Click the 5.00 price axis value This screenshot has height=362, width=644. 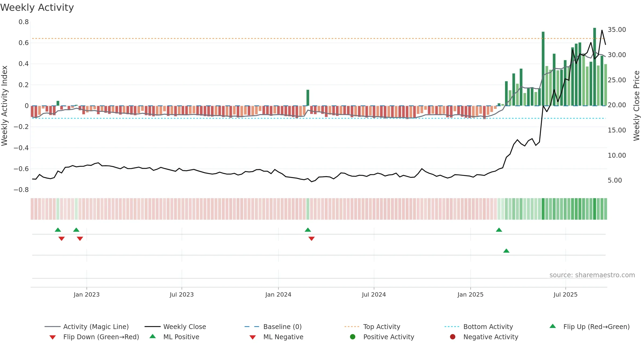pos(615,180)
